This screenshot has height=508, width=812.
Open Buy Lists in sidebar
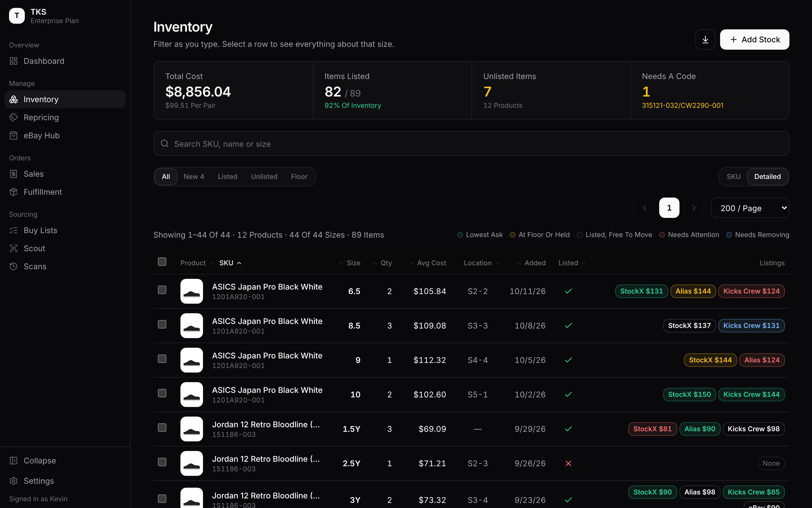(65, 231)
